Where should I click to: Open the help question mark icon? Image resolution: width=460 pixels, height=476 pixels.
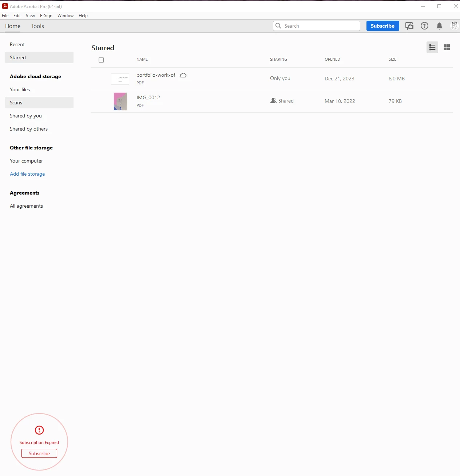(x=424, y=26)
